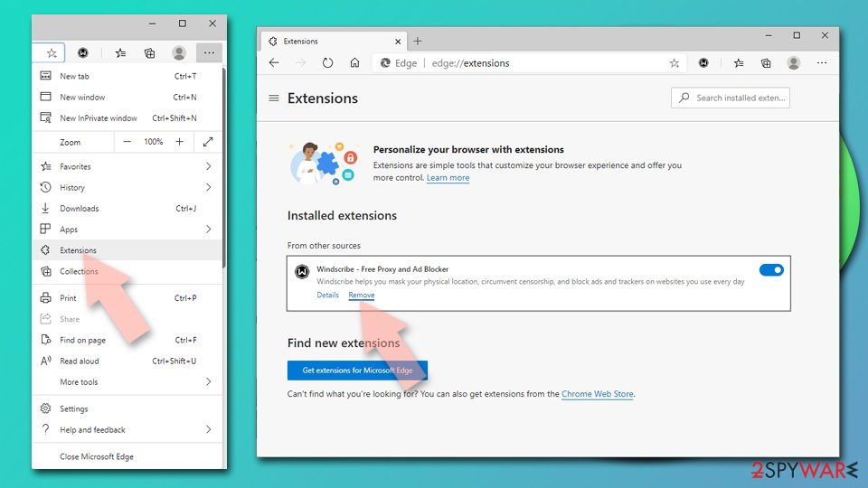Expand the History submenu chevron

click(x=209, y=188)
